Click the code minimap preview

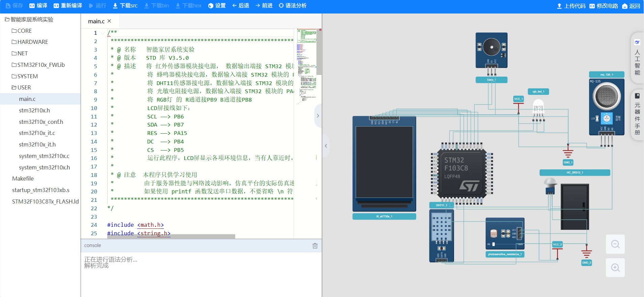point(306,67)
